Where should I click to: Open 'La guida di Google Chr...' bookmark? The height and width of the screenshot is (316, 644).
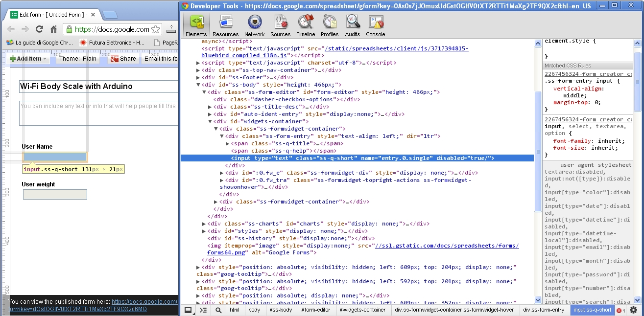click(39, 43)
